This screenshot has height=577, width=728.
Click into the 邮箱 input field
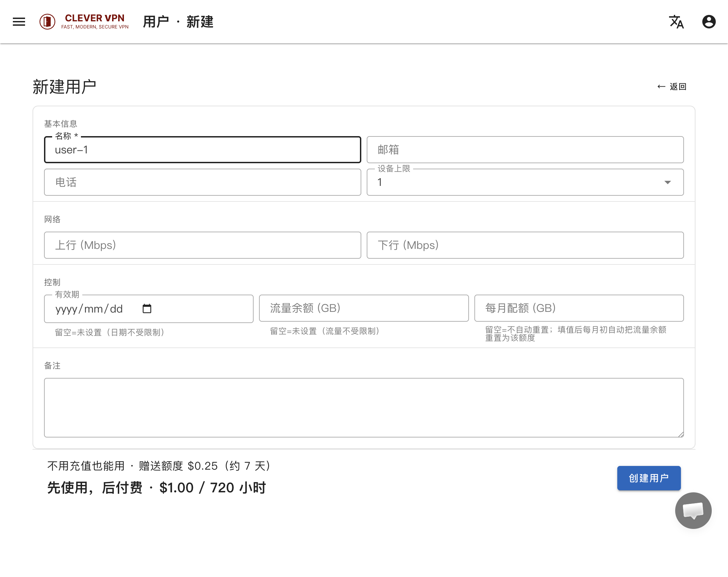(x=525, y=150)
